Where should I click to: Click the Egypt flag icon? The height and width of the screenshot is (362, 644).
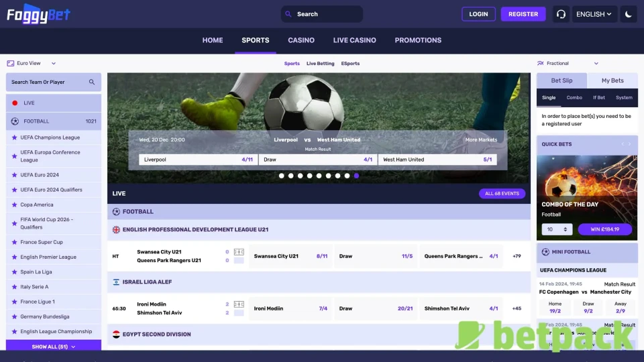click(116, 334)
